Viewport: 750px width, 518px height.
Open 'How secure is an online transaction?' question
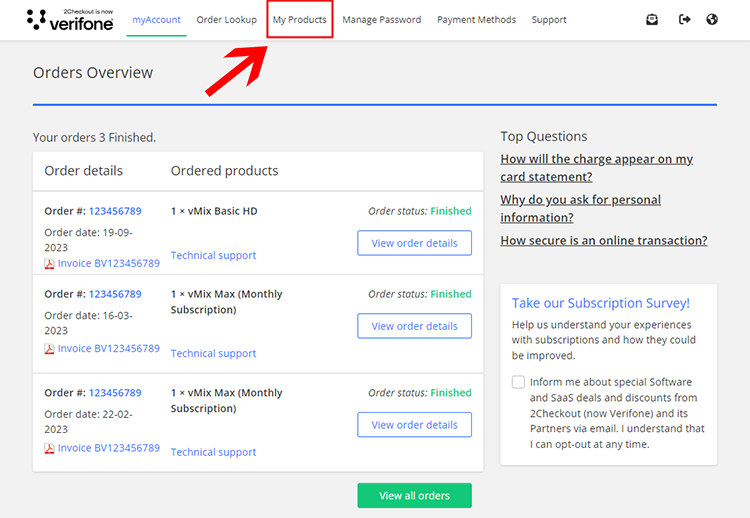(x=603, y=240)
